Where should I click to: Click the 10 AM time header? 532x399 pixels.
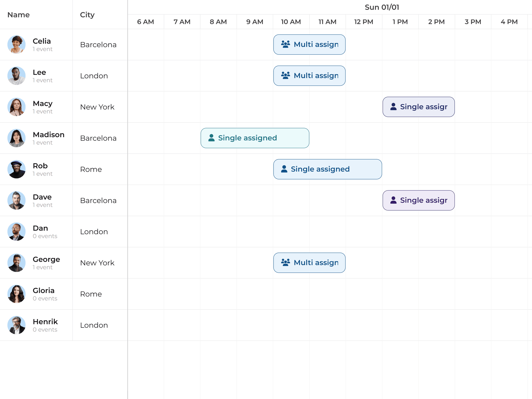[291, 22]
